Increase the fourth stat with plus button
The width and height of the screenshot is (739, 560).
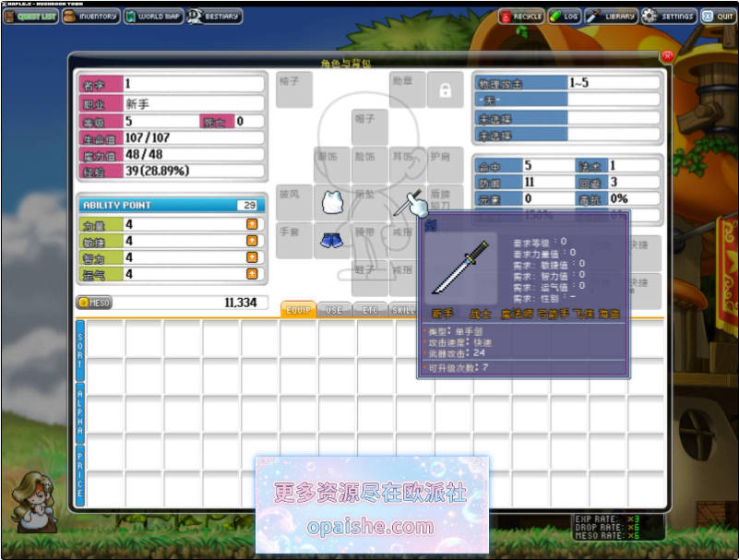pos(252,274)
